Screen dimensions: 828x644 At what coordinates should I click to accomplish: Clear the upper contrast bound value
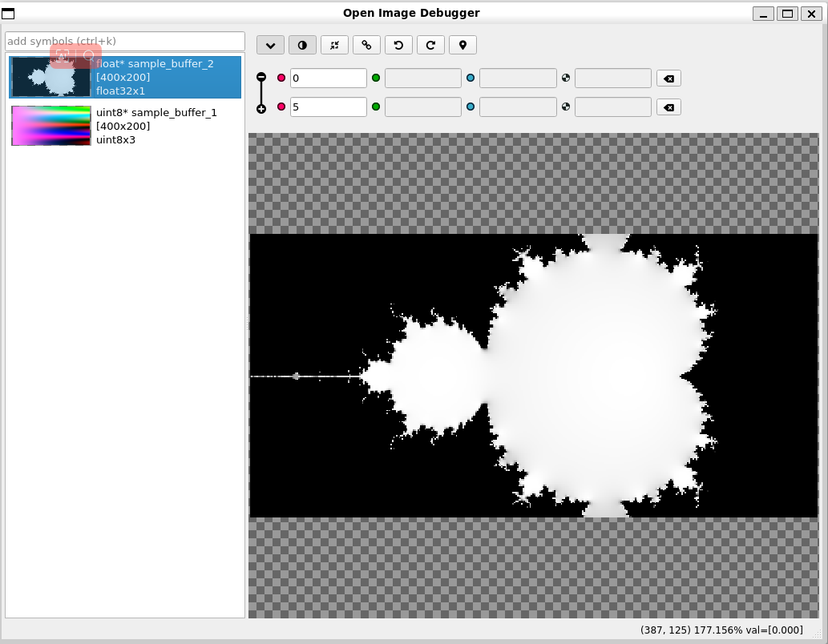668,78
